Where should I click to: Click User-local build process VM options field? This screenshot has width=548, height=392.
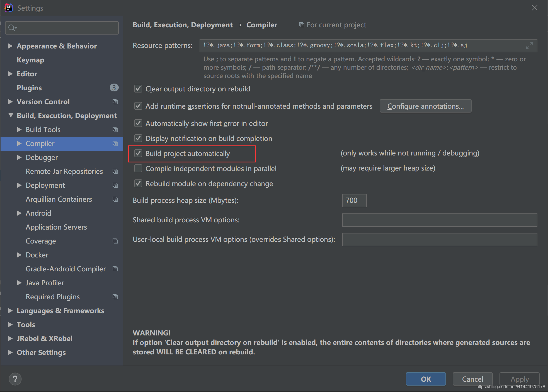440,240
